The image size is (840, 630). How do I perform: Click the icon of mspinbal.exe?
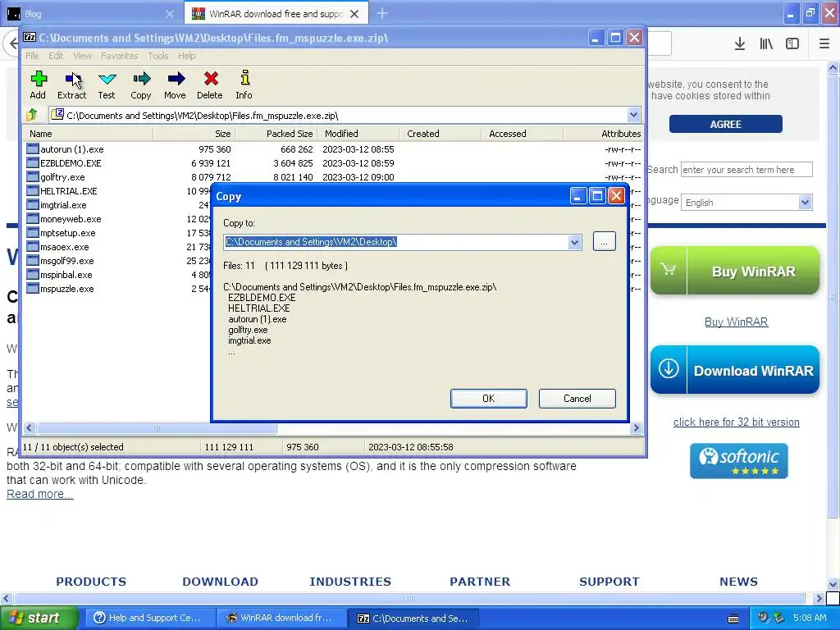(33, 274)
